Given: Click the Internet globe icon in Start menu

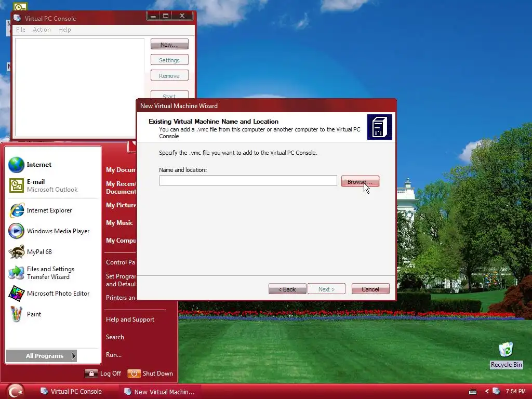Looking at the screenshot, I should 16,165.
